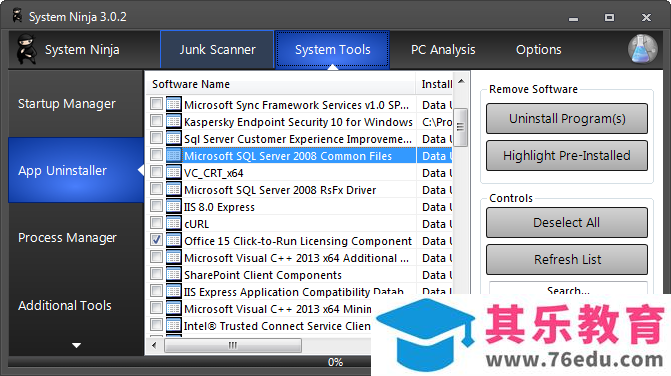Click the horizontal scrollbar thumb of software list

[233, 345]
